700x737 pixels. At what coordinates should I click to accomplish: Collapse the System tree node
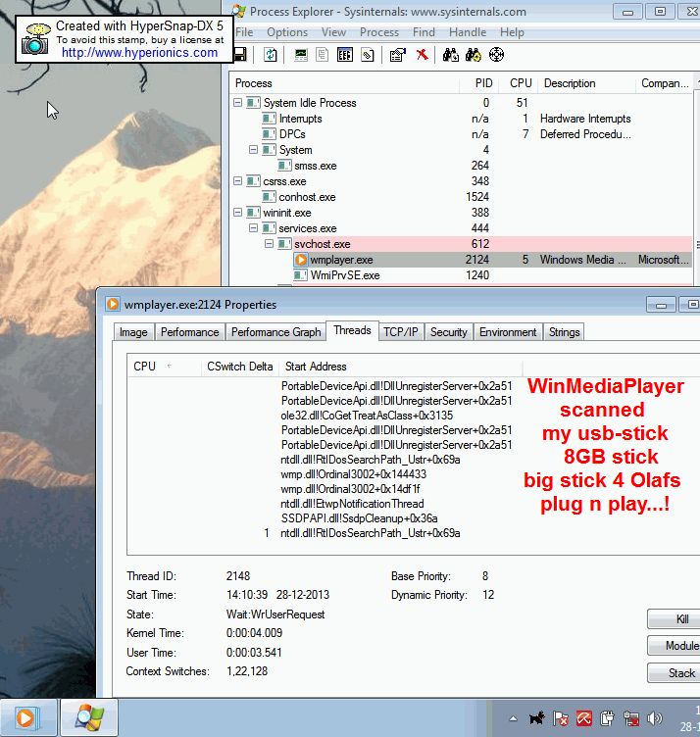pos(253,150)
